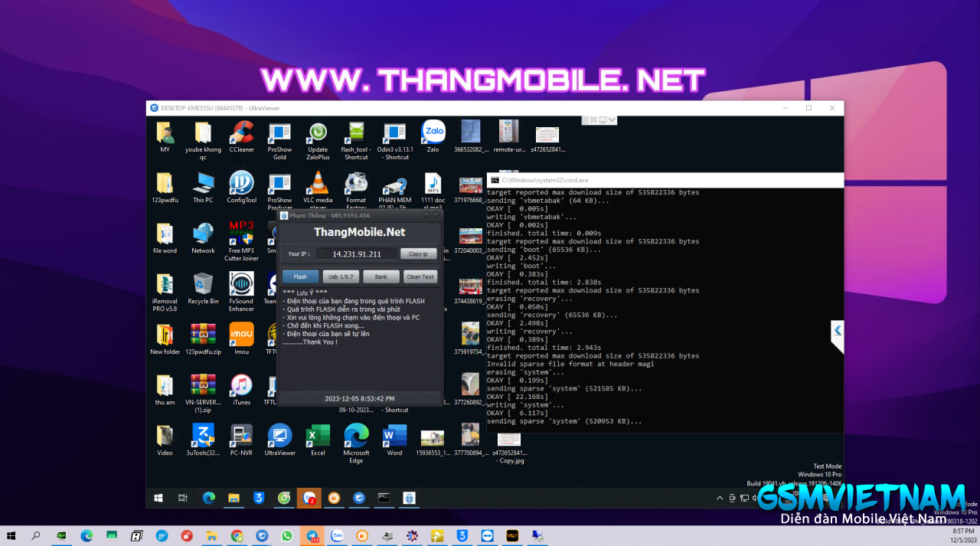
Task: Select the UltraViewer desktop icon
Action: tap(279, 440)
